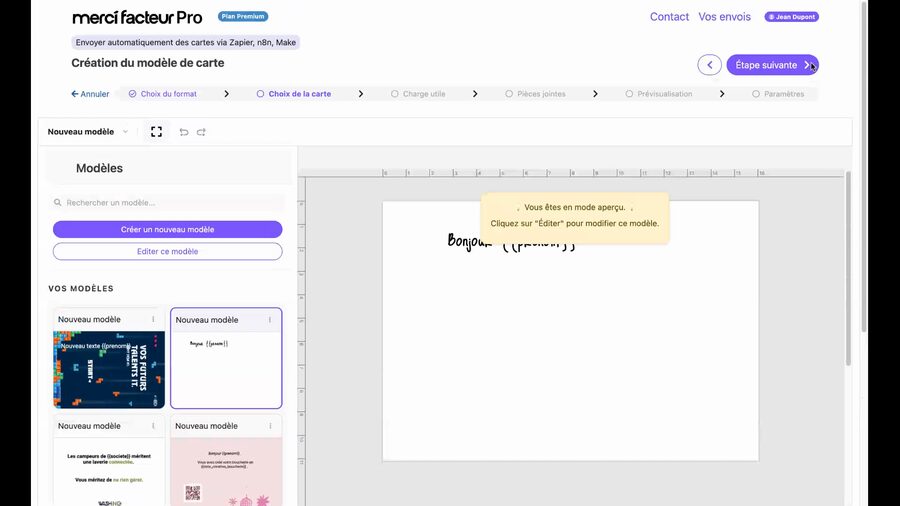Click the chevron after Choix du format
The image size is (900, 506).
227,94
